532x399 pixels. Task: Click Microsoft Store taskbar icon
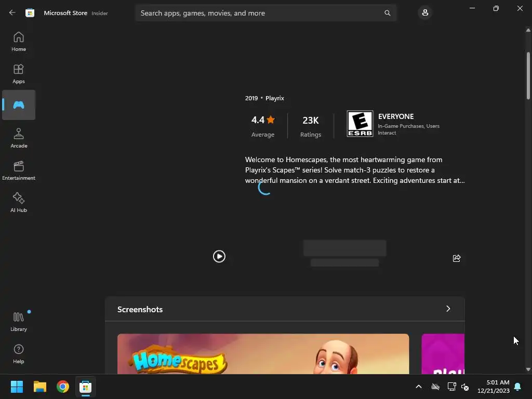click(x=86, y=387)
